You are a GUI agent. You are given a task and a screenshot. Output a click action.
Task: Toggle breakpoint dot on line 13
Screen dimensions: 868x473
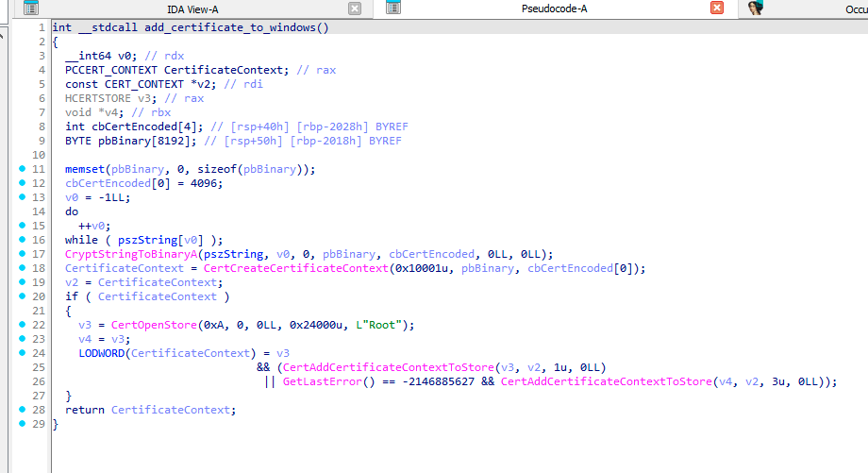(x=22, y=196)
